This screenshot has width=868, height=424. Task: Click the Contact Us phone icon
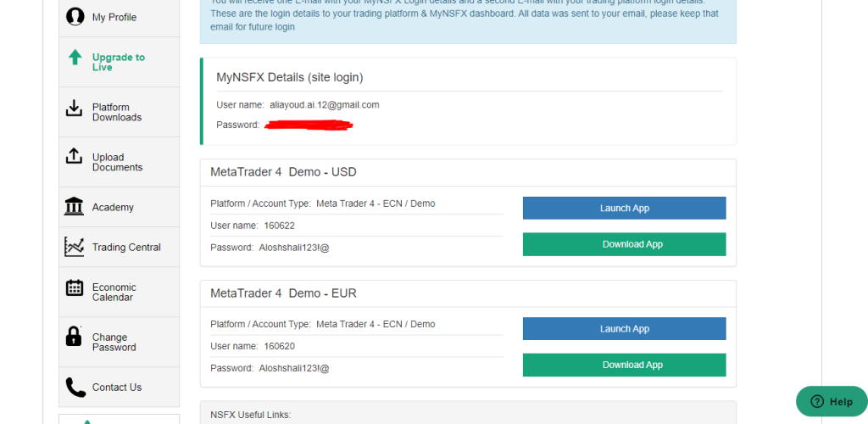(x=75, y=388)
